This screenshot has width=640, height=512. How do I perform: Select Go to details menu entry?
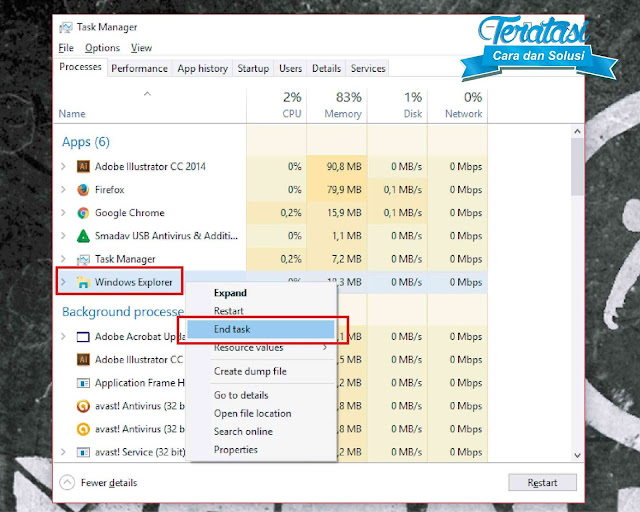(x=261, y=395)
